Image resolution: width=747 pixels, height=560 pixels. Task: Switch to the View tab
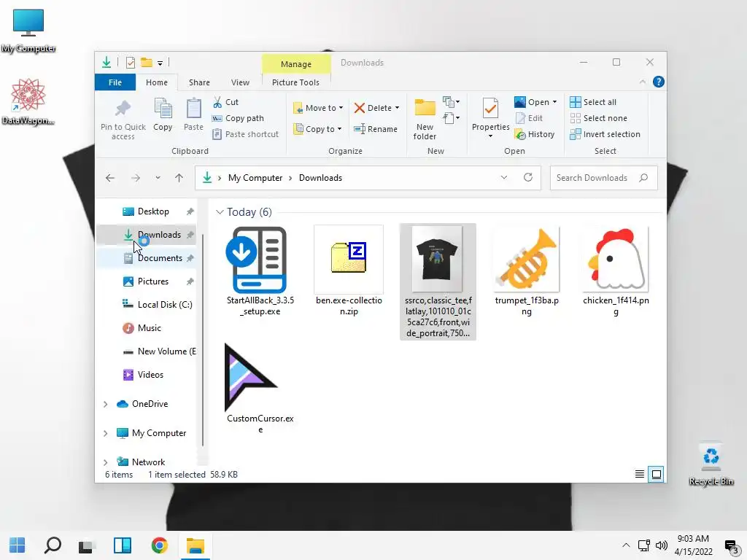pos(240,82)
